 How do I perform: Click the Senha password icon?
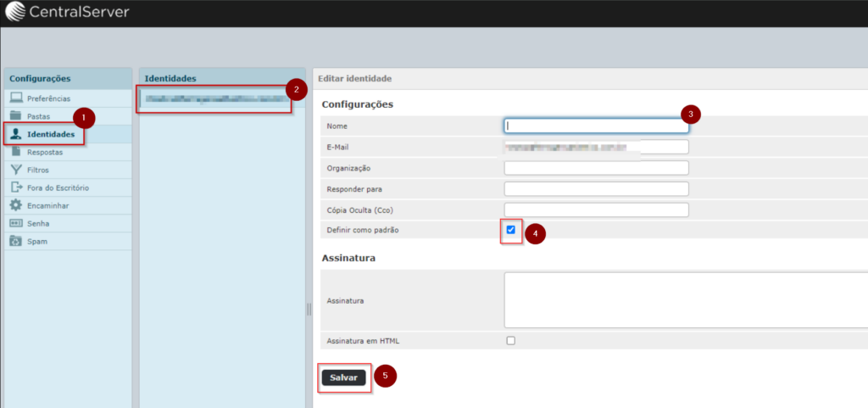click(x=15, y=223)
